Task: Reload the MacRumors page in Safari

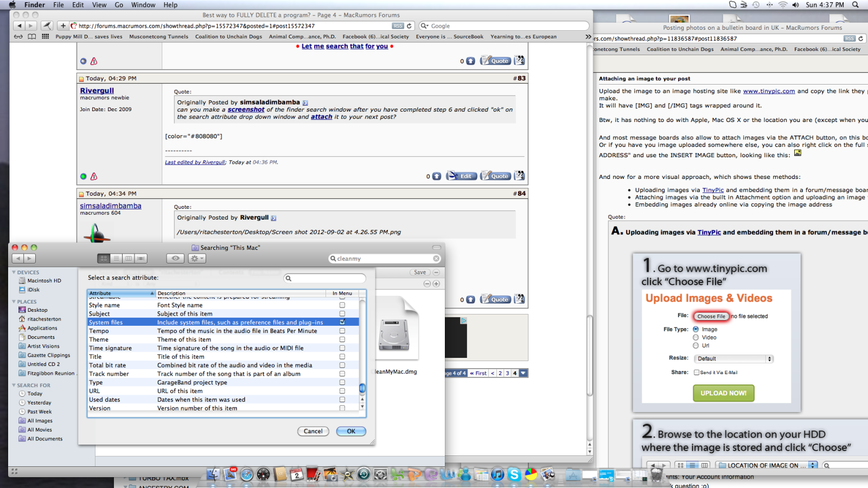Action: click(410, 26)
